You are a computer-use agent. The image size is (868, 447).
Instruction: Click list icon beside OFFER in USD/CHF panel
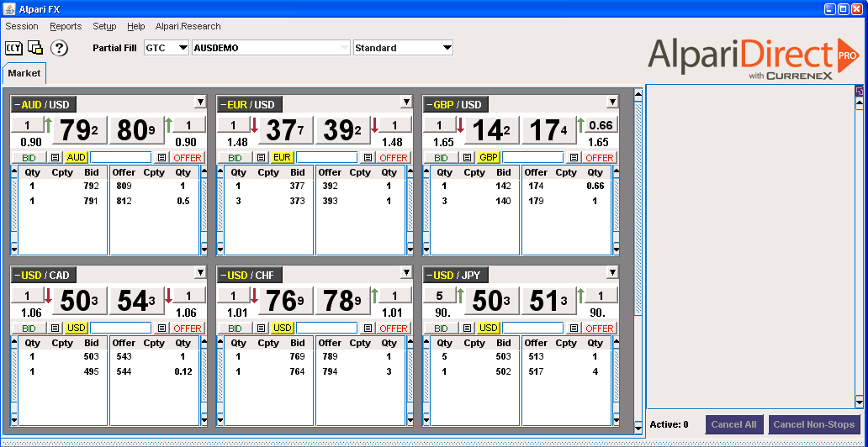pos(368,328)
